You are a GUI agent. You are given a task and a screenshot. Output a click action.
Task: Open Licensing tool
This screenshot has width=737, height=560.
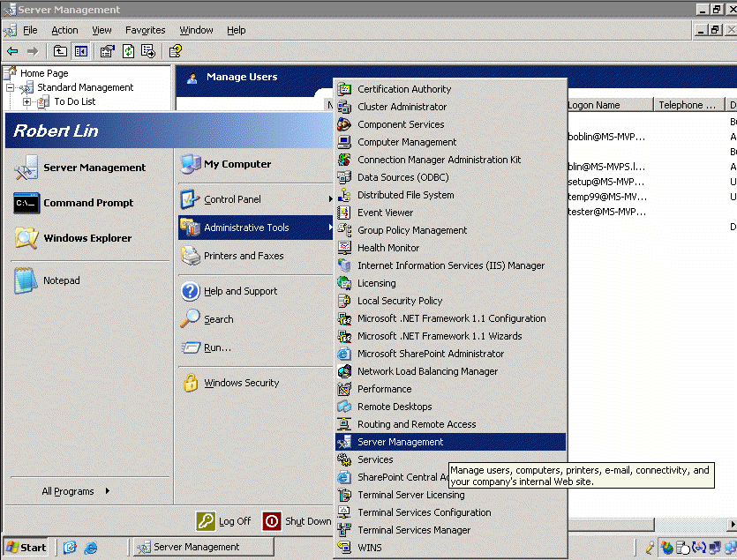tap(450, 283)
